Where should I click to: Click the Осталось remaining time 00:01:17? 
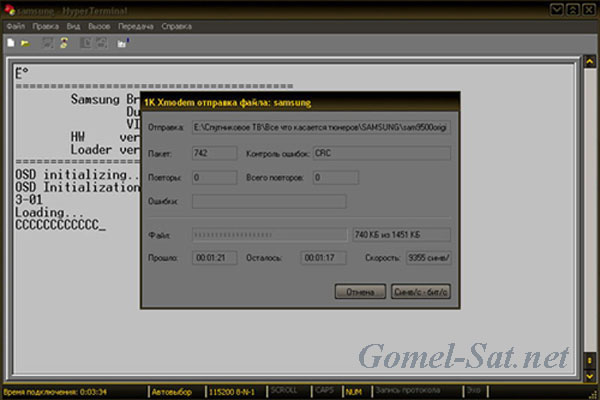click(323, 258)
